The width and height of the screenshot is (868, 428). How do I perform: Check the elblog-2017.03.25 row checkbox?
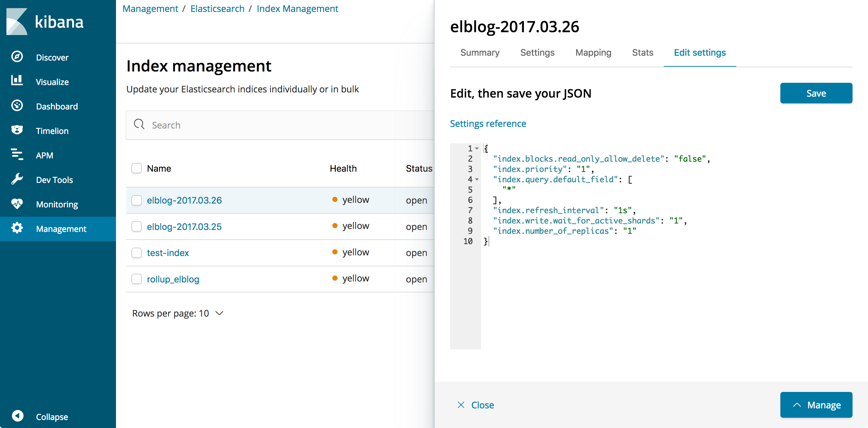pos(137,226)
